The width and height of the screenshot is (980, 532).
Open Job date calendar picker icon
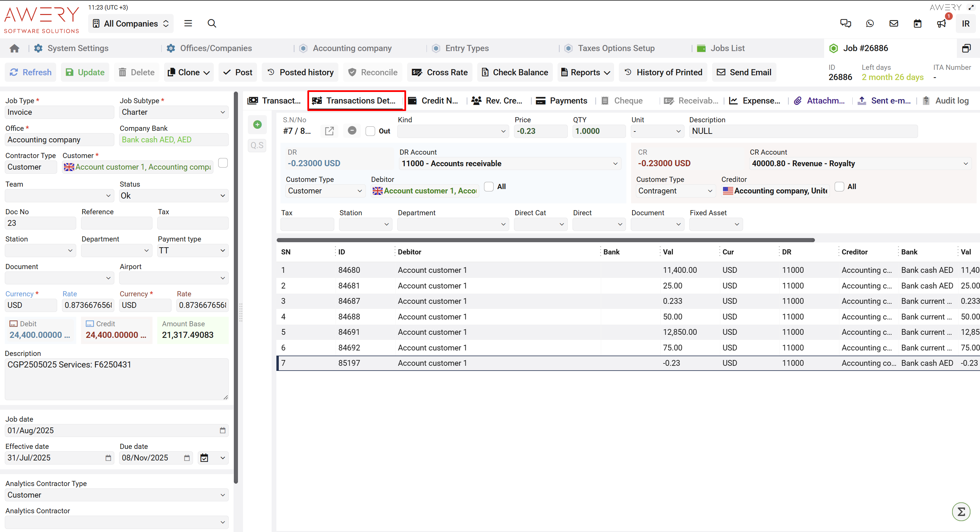tap(223, 431)
